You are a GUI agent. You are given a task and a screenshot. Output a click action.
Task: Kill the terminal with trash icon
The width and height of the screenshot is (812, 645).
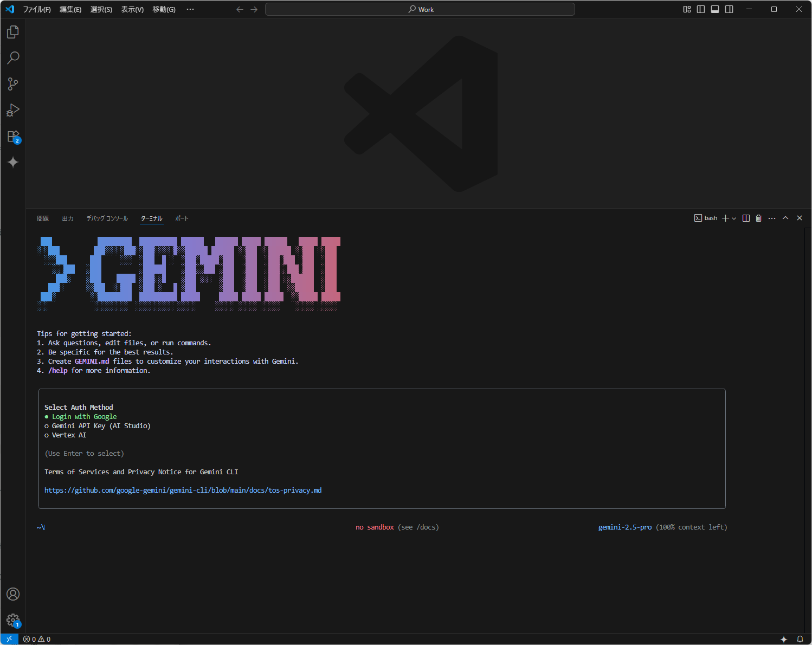pos(758,218)
